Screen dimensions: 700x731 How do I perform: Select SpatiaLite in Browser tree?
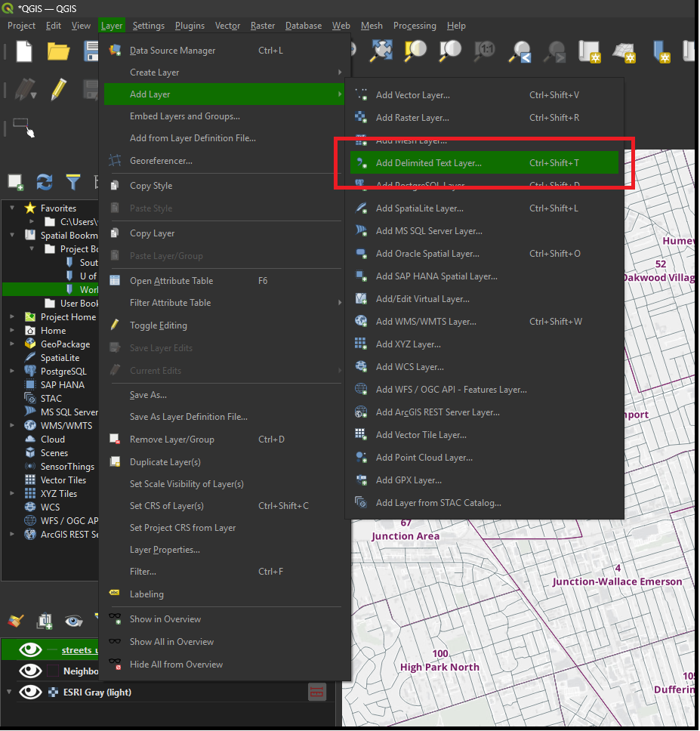tap(60, 358)
